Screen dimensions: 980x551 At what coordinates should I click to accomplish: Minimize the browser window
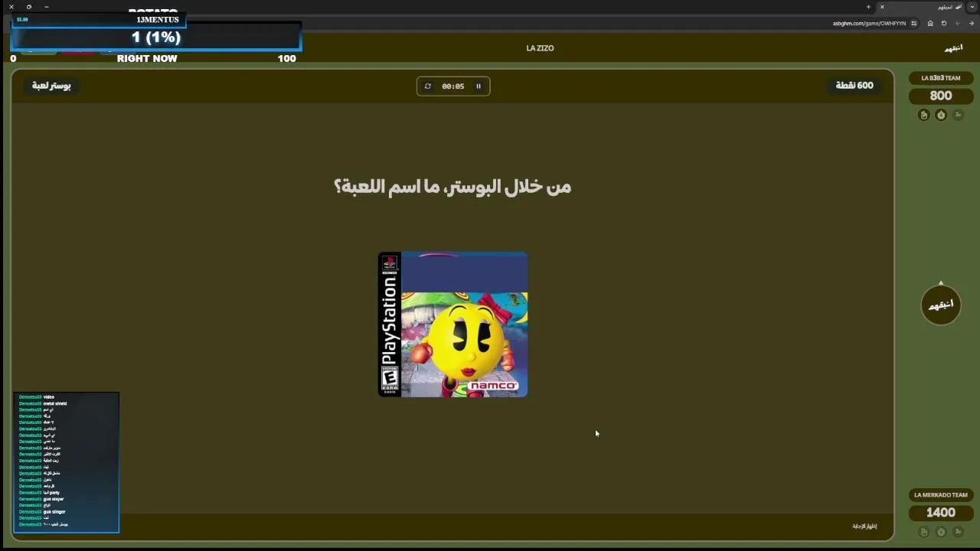(x=47, y=7)
